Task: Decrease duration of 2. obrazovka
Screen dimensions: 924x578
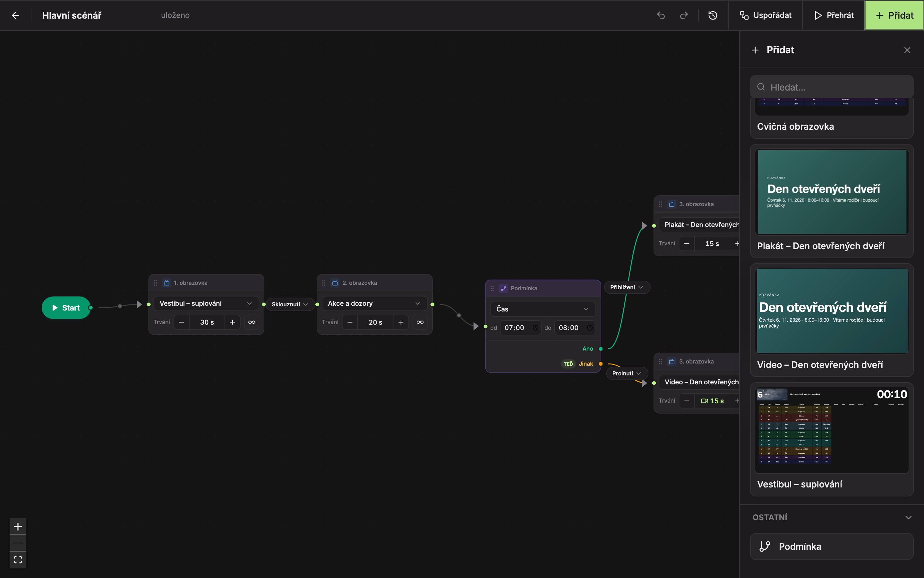Action: point(350,322)
